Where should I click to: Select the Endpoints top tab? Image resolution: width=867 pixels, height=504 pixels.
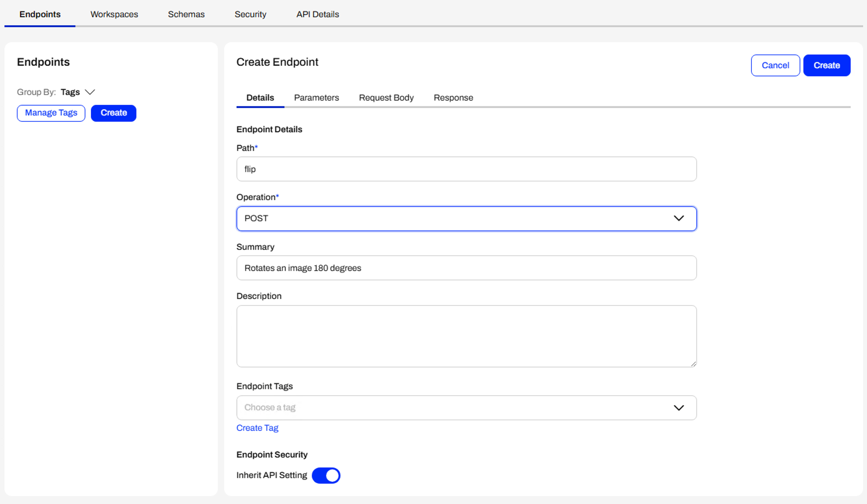coord(40,14)
